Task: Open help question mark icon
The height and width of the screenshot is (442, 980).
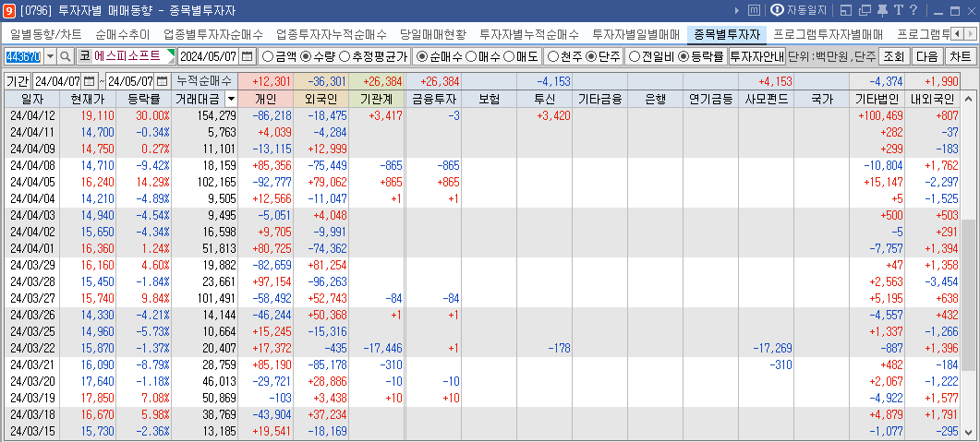Action: tap(913, 11)
